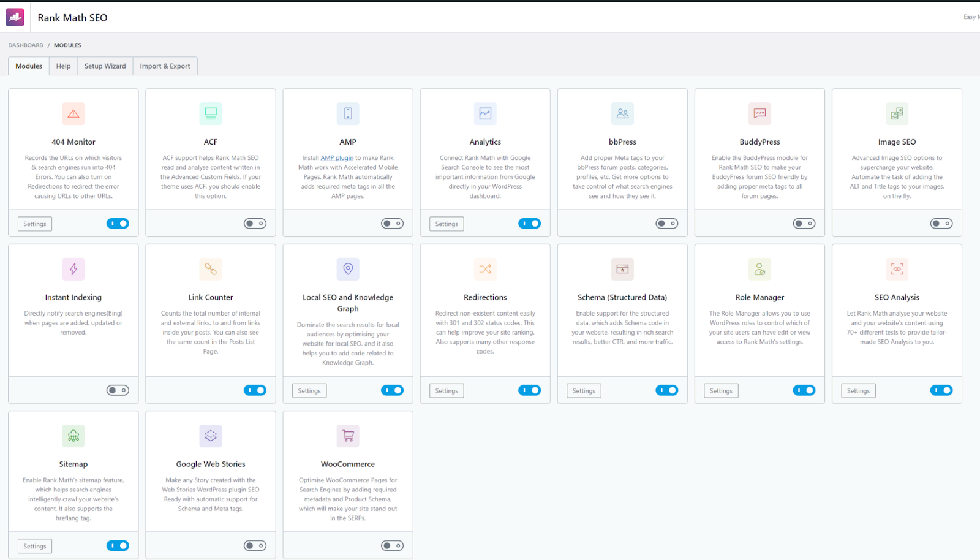The image size is (980, 560).
Task: Disable the 404 Monitor module
Action: [118, 224]
